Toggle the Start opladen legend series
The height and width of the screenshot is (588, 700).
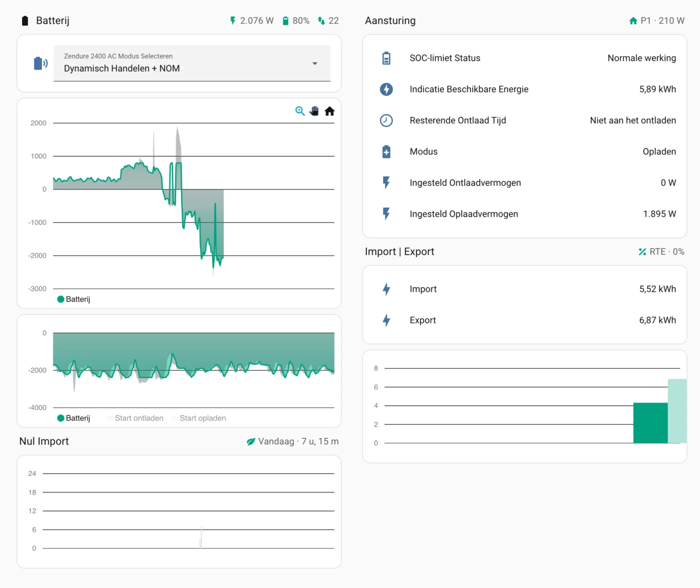click(199, 418)
